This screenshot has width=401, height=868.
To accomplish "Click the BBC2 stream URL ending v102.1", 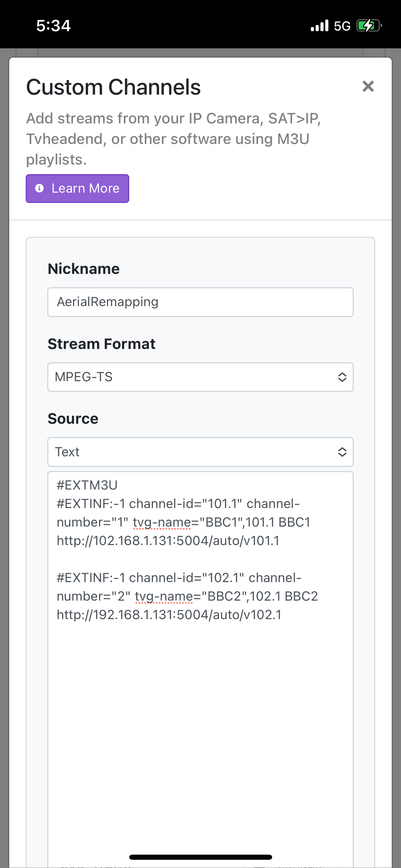I will pos(169,615).
